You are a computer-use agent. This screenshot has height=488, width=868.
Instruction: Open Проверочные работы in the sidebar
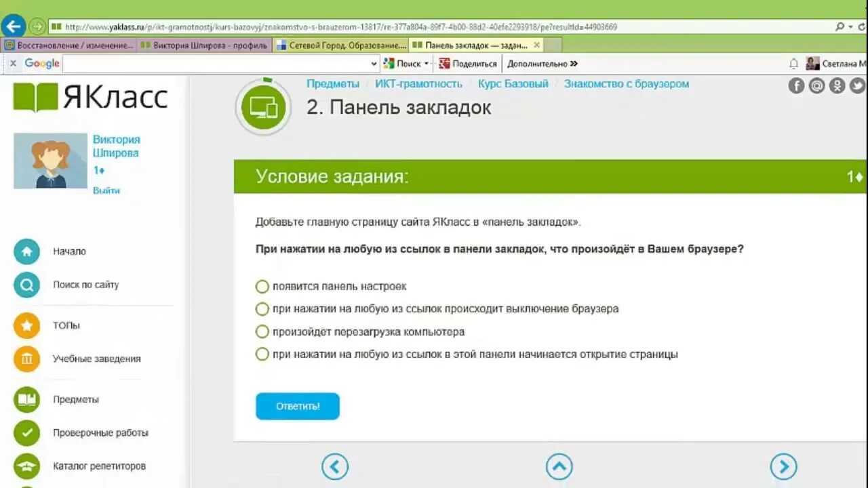click(x=100, y=432)
